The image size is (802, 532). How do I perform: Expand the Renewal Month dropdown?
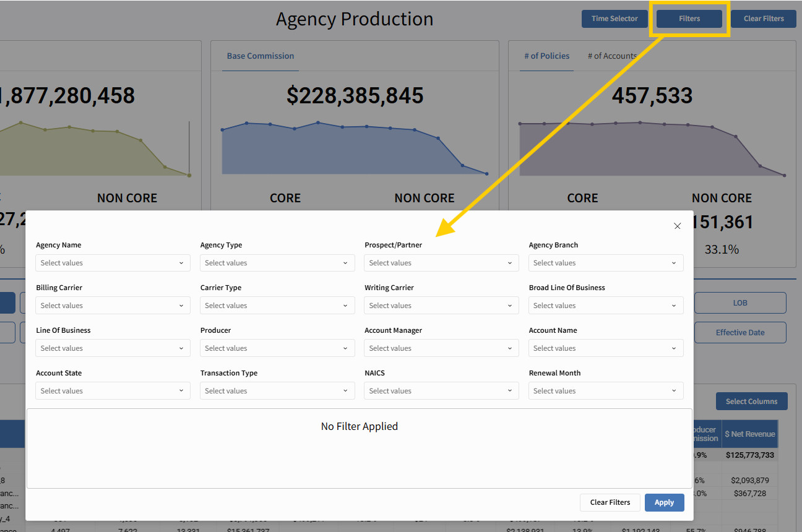tap(605, 391)
